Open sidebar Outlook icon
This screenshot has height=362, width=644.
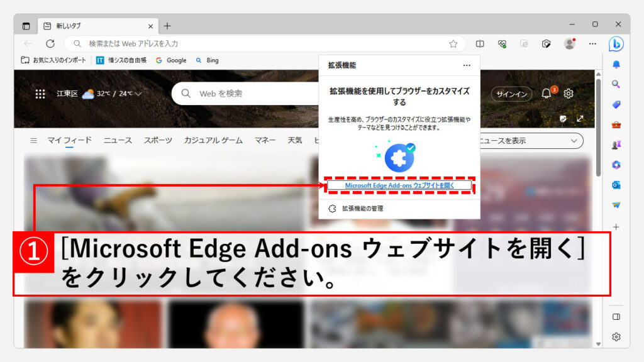[616, 185]
